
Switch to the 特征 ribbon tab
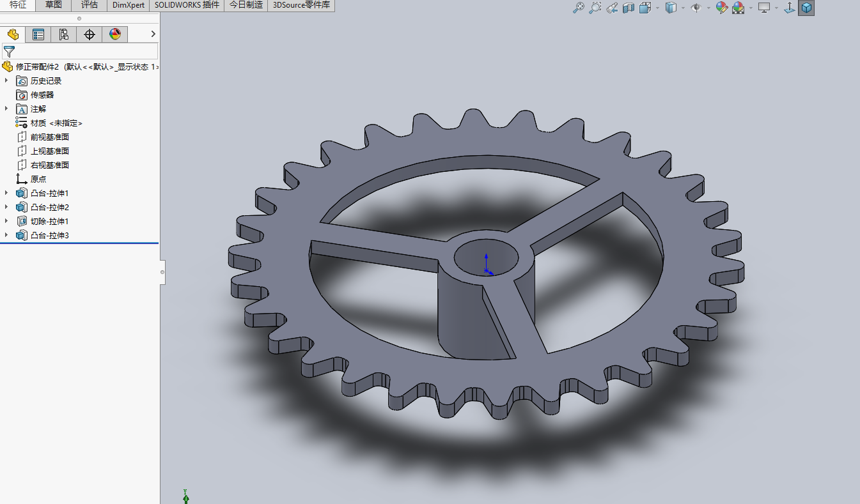click(x=18, y=5)
